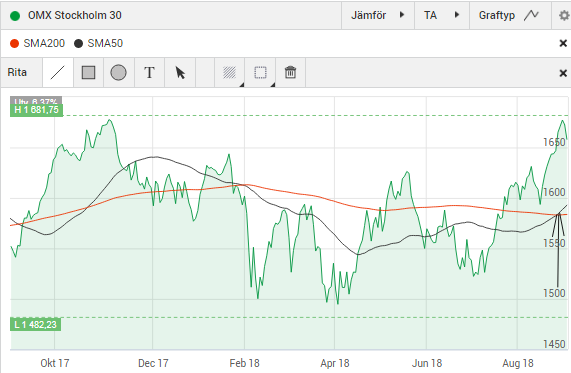Delete drawings with the trash icon

pyautogui.click(x=290, y=72)
